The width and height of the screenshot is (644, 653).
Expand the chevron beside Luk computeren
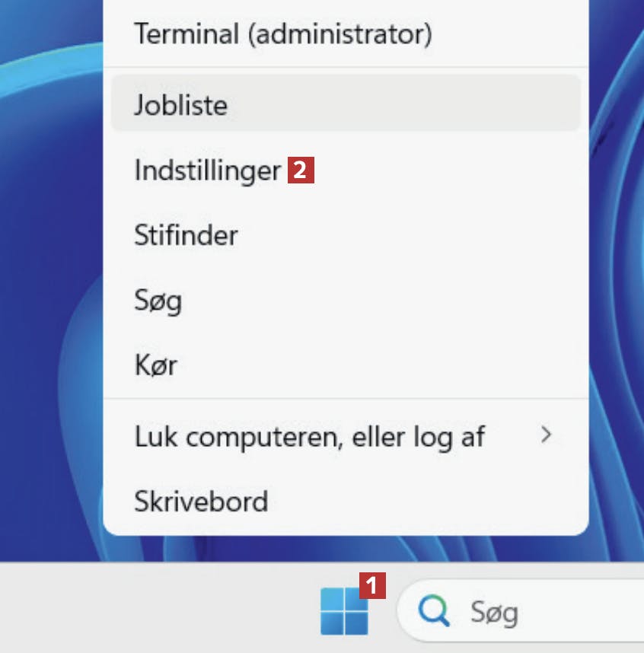tap(546, 435)
